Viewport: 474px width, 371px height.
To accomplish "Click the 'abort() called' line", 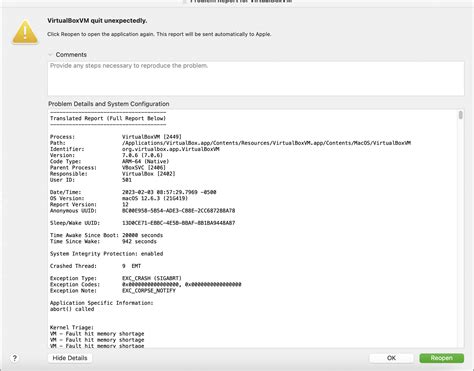I will pyautogui.click(x=72, y=309).
